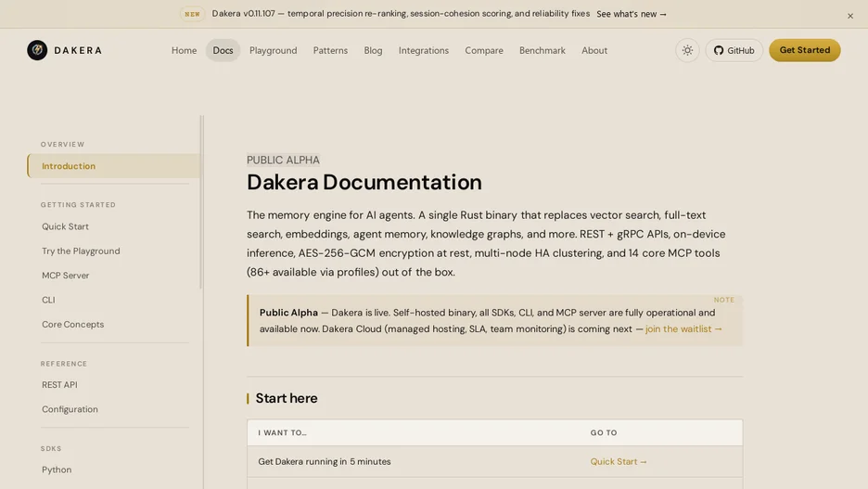Click the Get Started button
868x489 pixels.
804,50
